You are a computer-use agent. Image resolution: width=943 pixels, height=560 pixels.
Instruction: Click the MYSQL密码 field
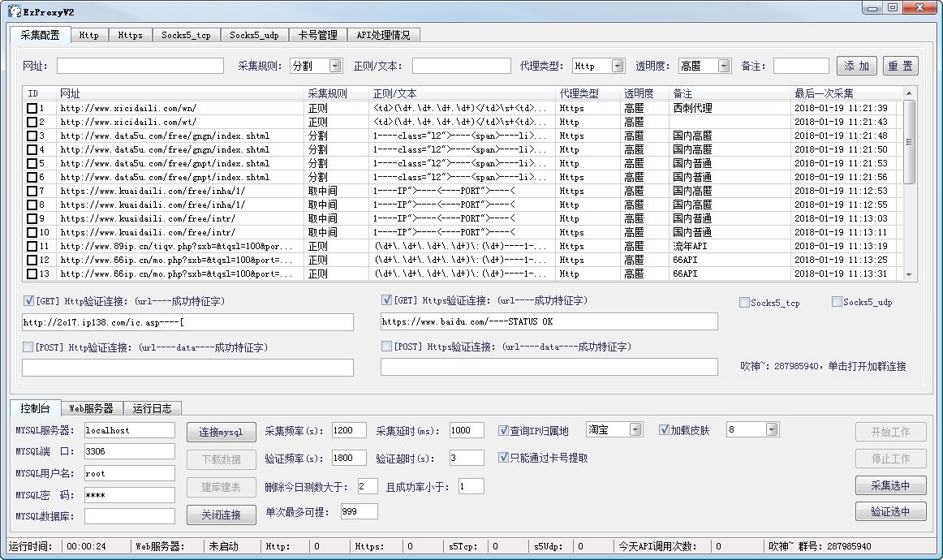point(129,495)
